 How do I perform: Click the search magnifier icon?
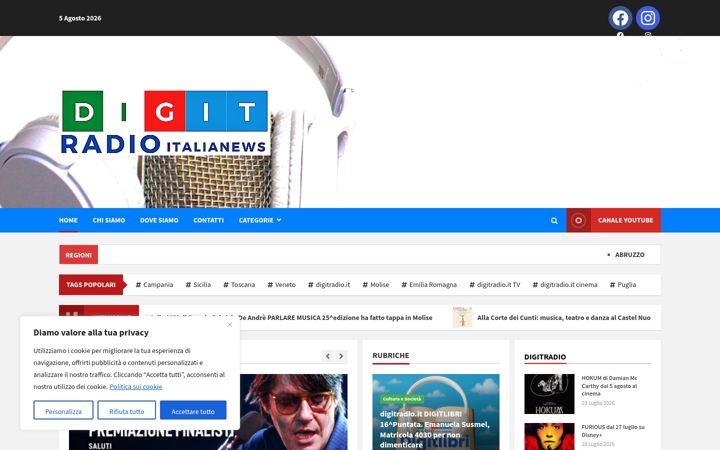point(554,220)
